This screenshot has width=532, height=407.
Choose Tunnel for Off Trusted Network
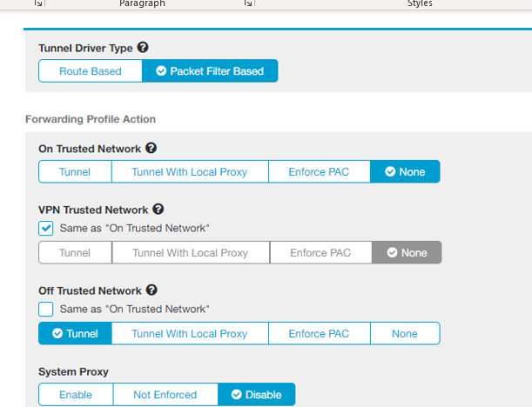tap(75, 333)
